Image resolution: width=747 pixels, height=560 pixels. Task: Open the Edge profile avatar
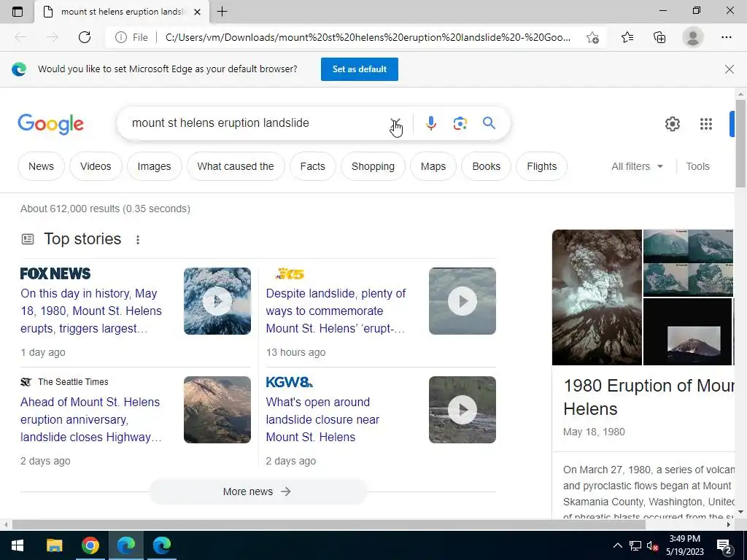click(x=693, y=37)
